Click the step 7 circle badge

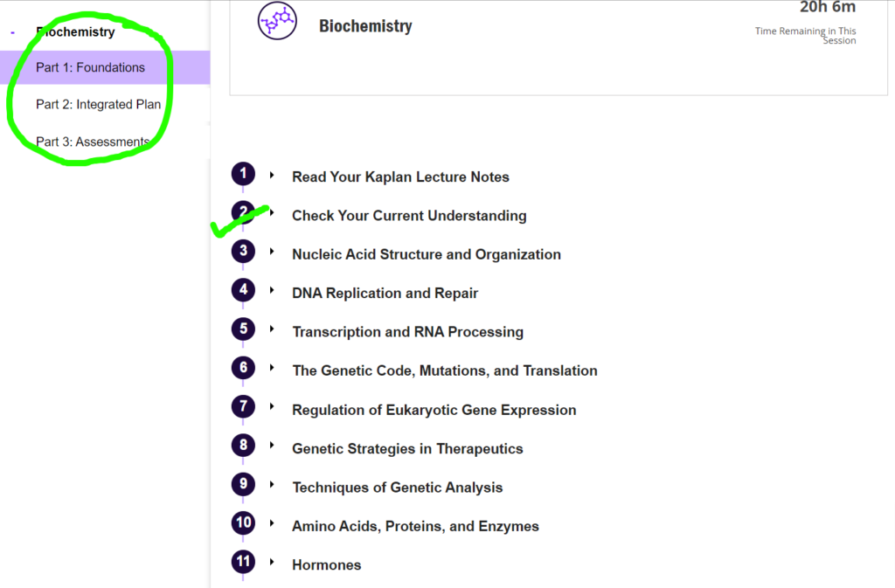(x=243, y=406)
